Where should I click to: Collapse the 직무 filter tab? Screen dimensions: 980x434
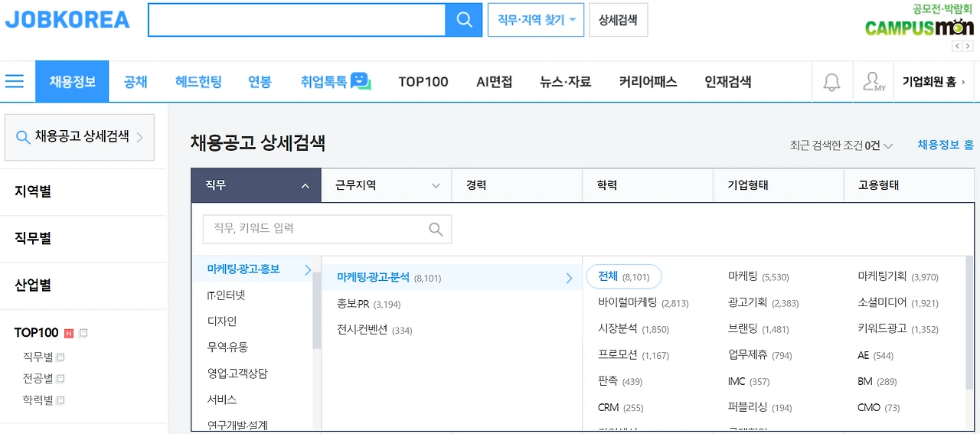(x=256, y=185)
